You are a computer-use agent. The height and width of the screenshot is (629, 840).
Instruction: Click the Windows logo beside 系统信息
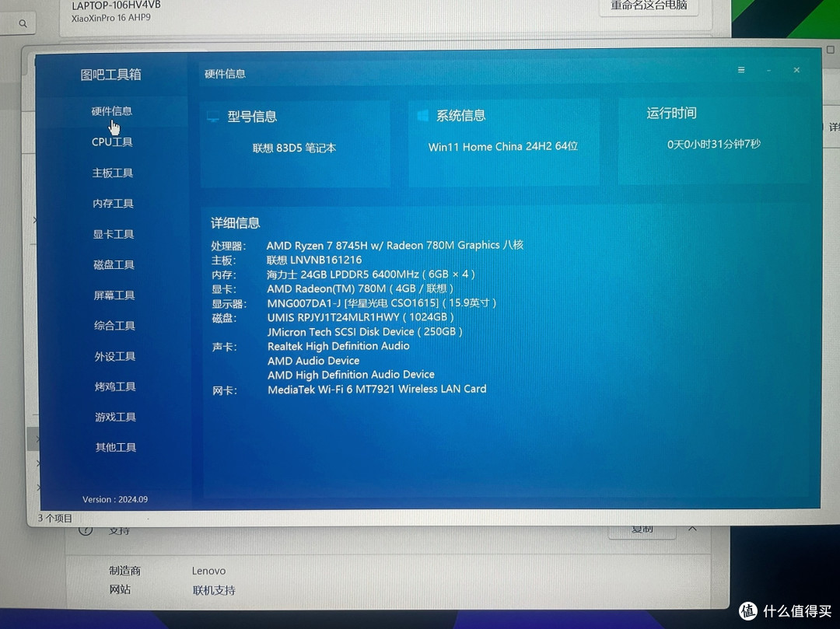pyautogui.click(x=422, y=116)
